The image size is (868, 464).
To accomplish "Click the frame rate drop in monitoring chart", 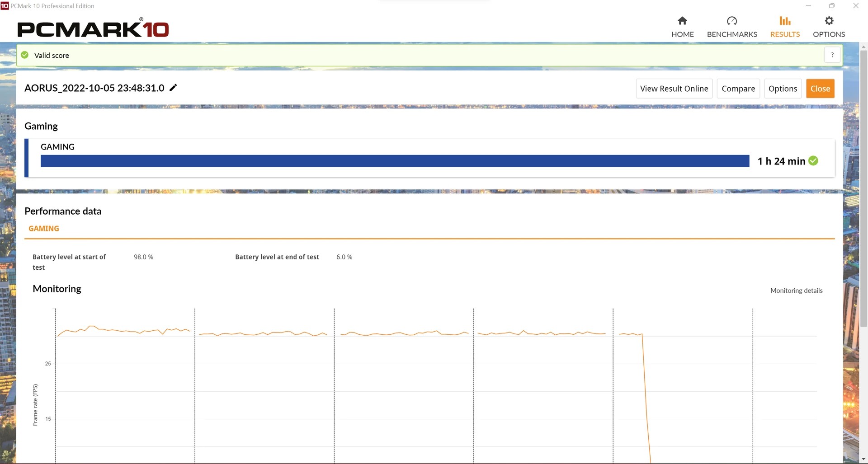I will tap(646, 398).
